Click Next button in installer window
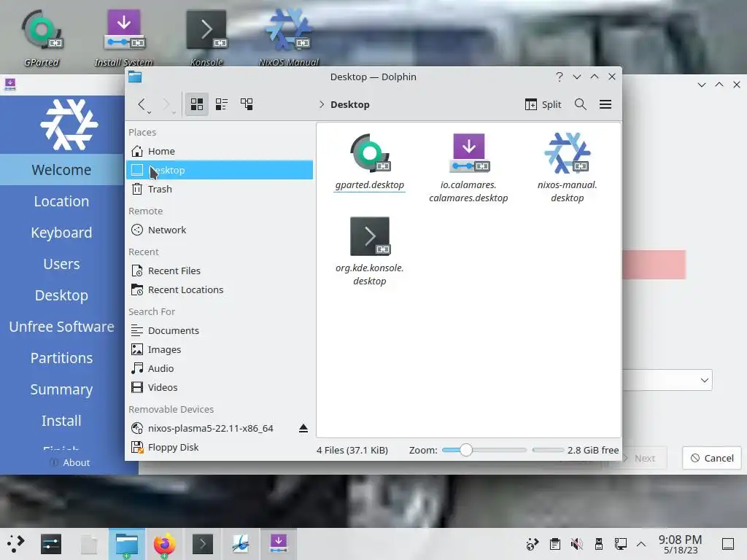This screenshot has height=560, width=747. 643,458
